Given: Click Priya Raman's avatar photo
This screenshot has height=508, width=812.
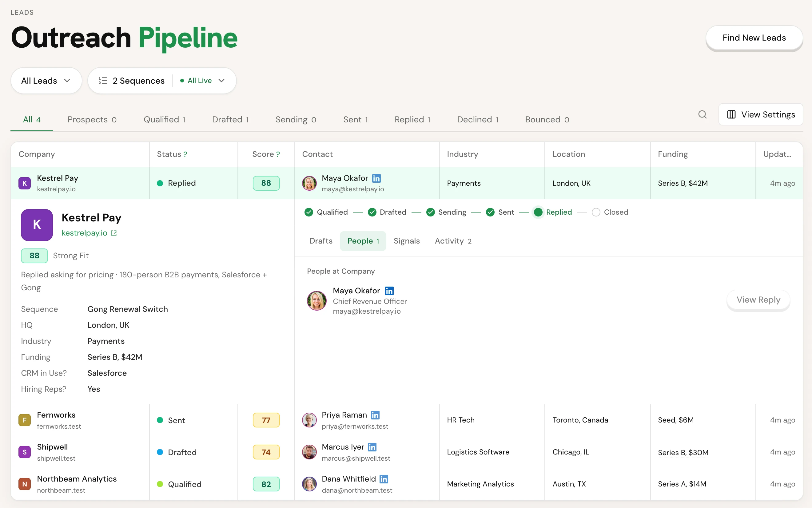Looking at the screenshot, I should (309, 420).
